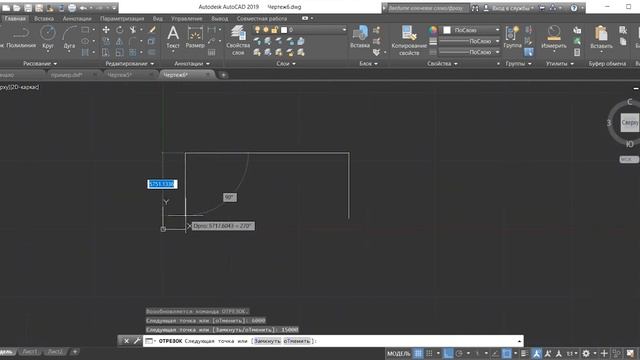This screenshot has width=640, height=360.
Task: Click the 90° angle dynamic input box
Action: pos(230,197)
